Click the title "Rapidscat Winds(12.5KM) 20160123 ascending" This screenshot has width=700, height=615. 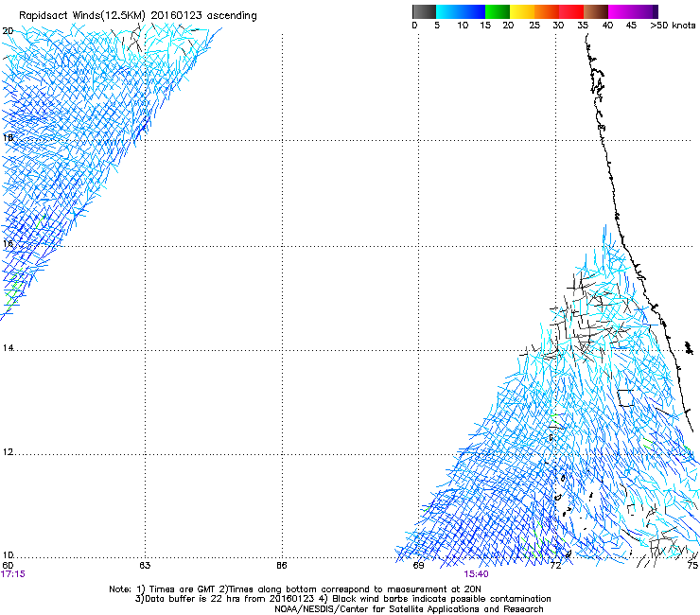138,16
